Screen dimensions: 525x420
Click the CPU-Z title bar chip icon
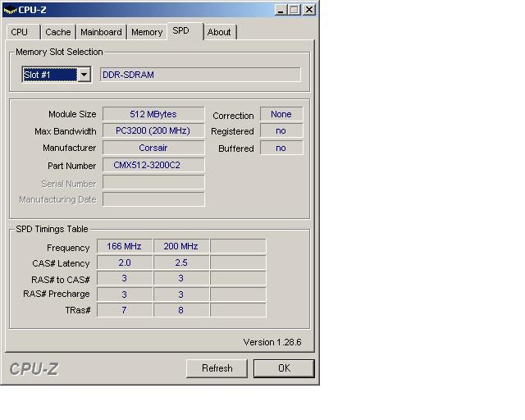[x=10, y=10]
